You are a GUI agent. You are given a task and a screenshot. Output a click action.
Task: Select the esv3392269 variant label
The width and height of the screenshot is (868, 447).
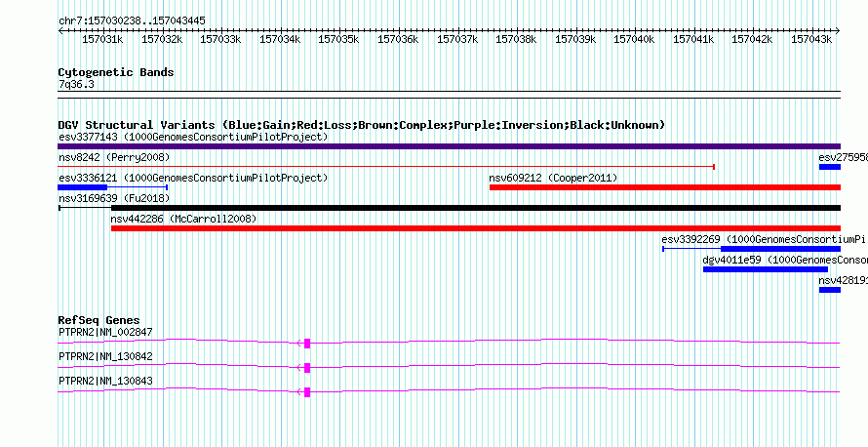[764, 239]
